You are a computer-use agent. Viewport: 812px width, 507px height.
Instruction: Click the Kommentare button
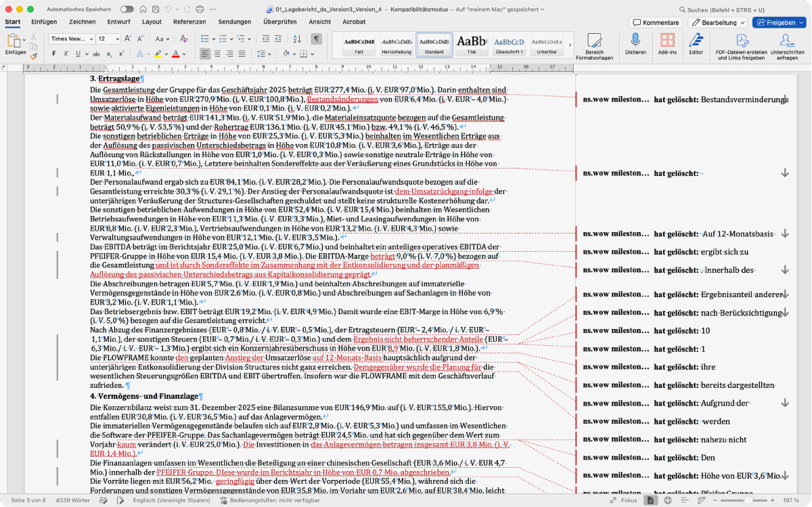click(x=655, y=22)
